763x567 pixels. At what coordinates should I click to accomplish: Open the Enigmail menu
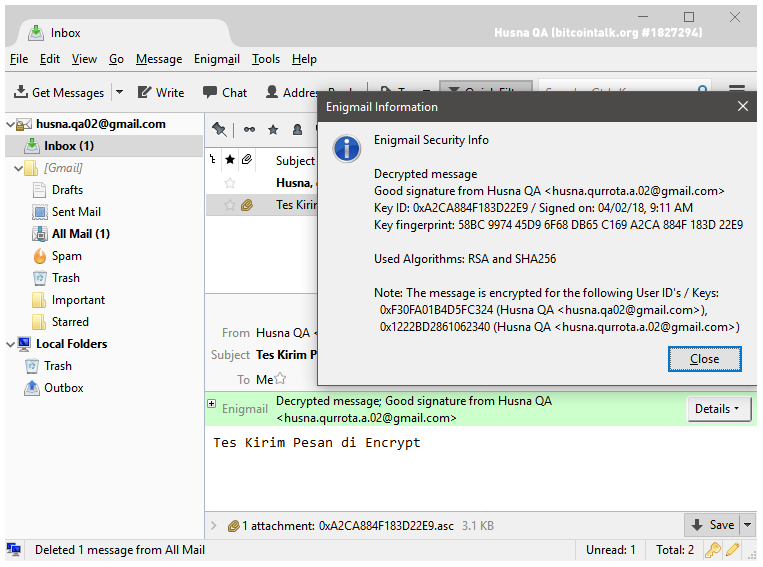tap(217, 59)
